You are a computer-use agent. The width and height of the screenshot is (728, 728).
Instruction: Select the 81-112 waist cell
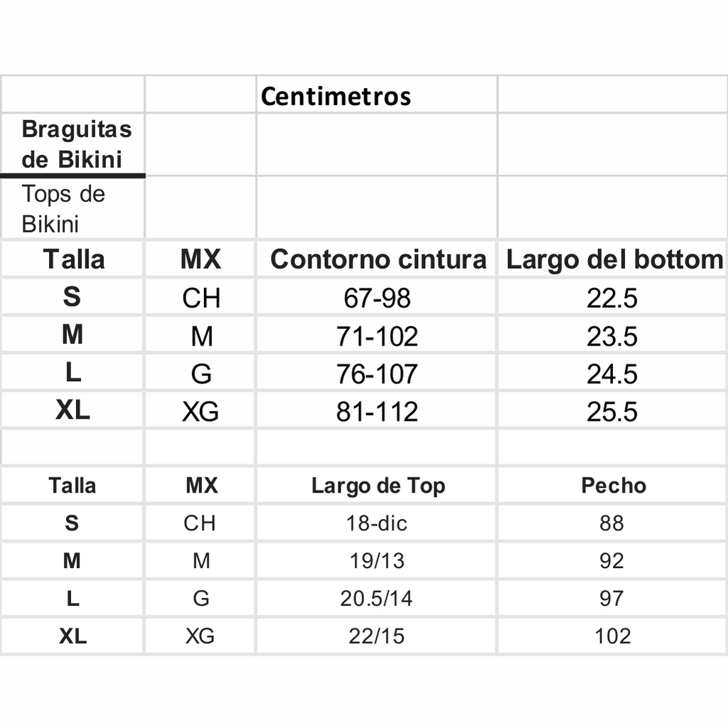pyautogui.click(x=377, y=411)
